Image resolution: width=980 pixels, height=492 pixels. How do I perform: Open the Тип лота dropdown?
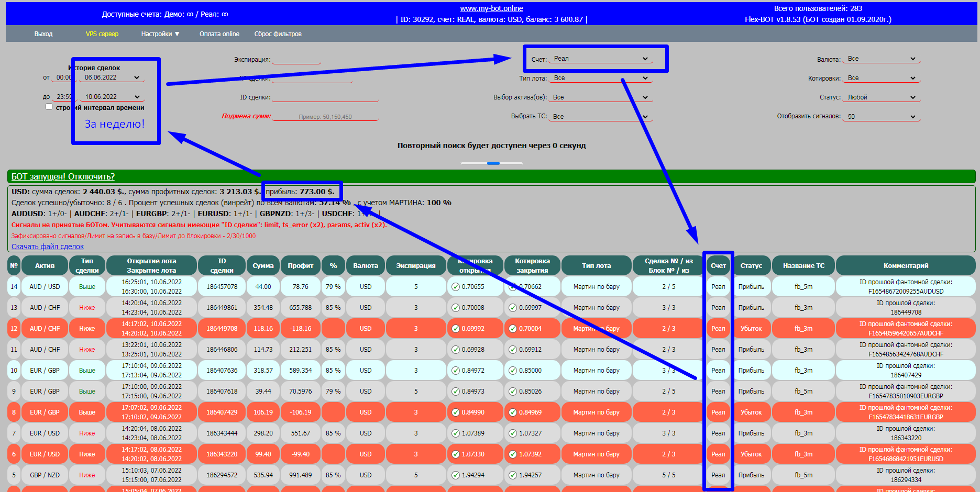pos(601,78)
